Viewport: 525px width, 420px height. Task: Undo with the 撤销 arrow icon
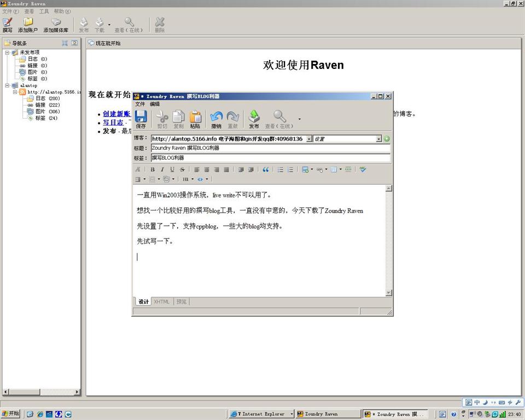click(x=217, y=119)
